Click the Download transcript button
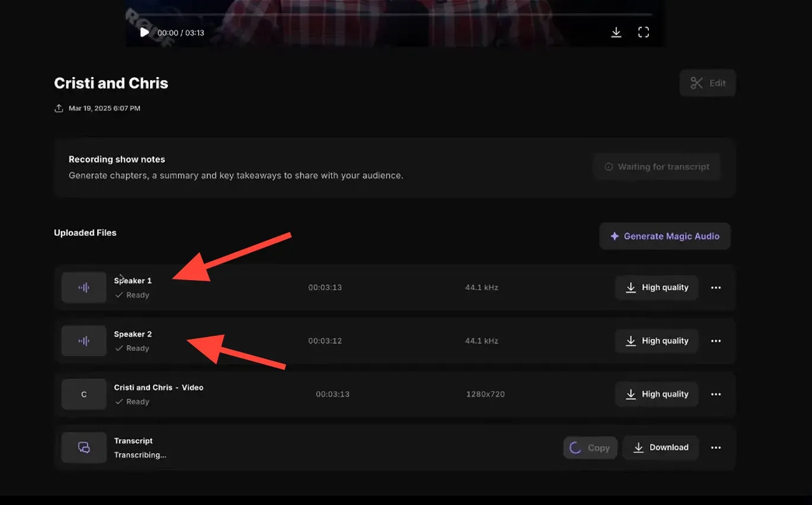 point(661,448)
